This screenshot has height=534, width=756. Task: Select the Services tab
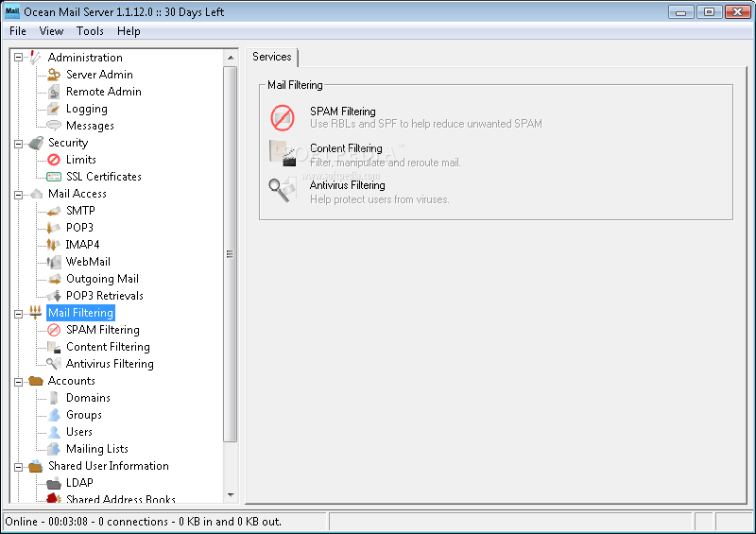(272, 57)
